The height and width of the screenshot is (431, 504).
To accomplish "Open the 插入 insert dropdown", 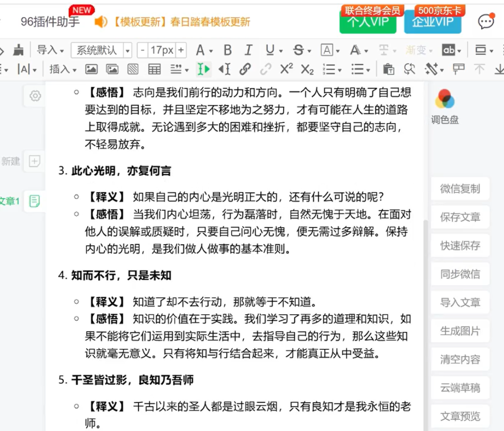I will (63, 69).
